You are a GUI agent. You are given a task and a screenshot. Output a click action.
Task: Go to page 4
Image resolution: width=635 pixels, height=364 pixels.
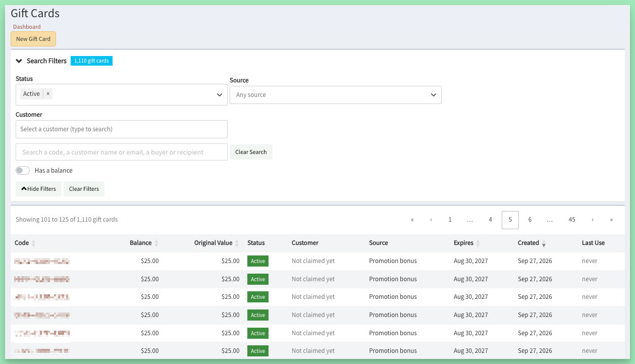tap(490, 220)
